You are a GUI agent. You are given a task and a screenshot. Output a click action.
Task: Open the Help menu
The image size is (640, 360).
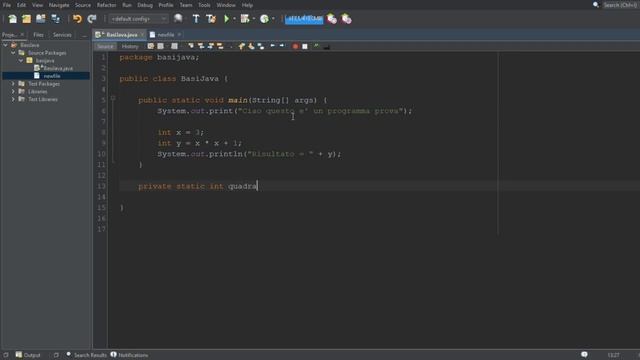(247, 5)
